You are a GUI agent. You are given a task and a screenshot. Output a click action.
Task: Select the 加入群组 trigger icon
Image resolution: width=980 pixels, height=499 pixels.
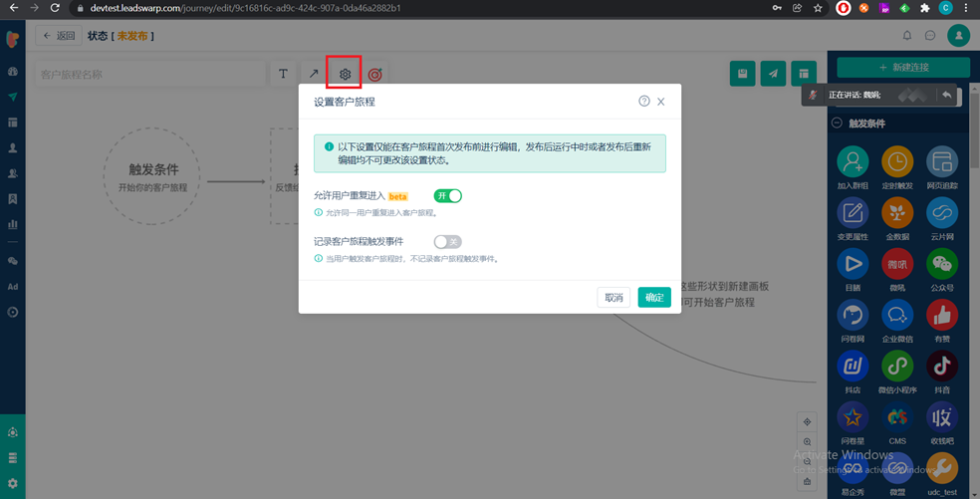853,162
